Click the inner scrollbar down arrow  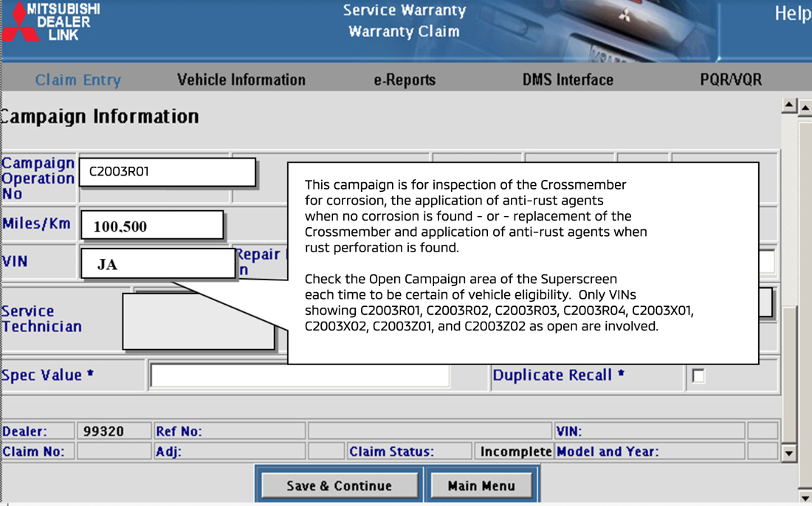788,453
